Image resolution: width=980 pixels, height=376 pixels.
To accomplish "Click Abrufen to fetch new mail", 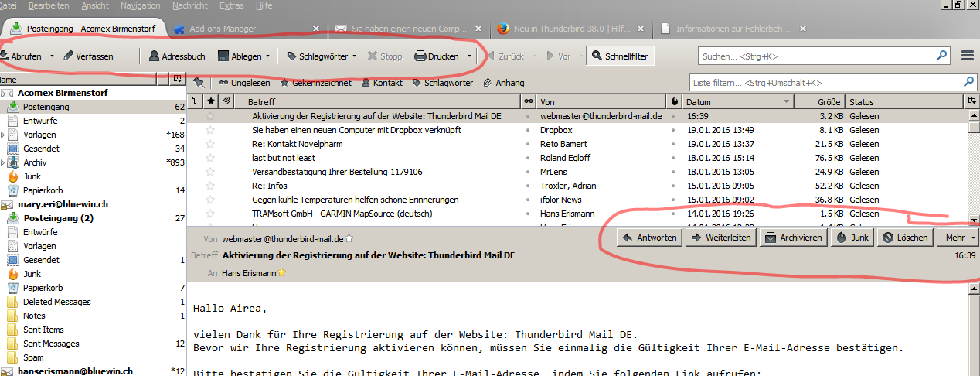I will pos(21,56).
